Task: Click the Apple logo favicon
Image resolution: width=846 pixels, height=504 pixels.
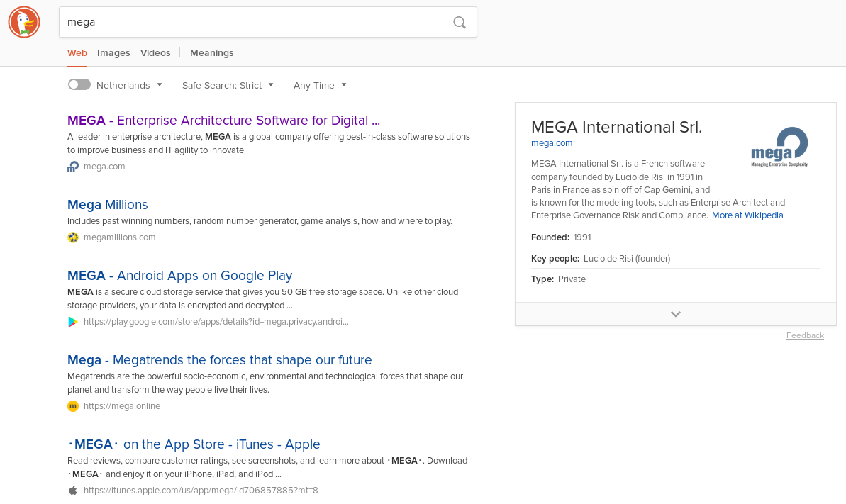Action: (x=73, y=491)
